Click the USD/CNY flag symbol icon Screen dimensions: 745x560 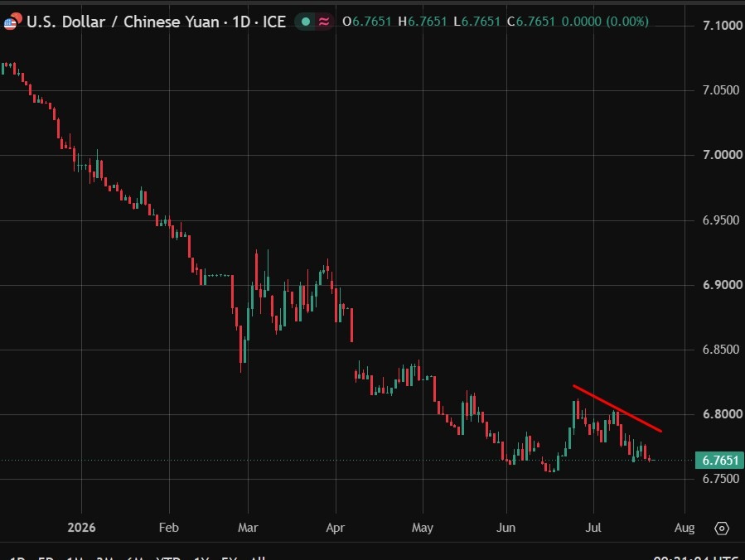click(x=12, y=22)
